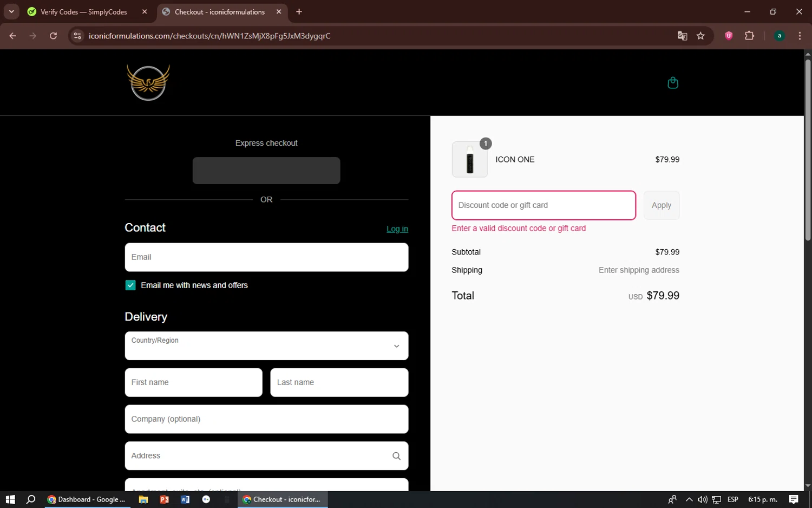Click the Iconic Formulations eagle logo
This screenshot has height=508, width=812.
pyautogui.click(x=148, y=82)
